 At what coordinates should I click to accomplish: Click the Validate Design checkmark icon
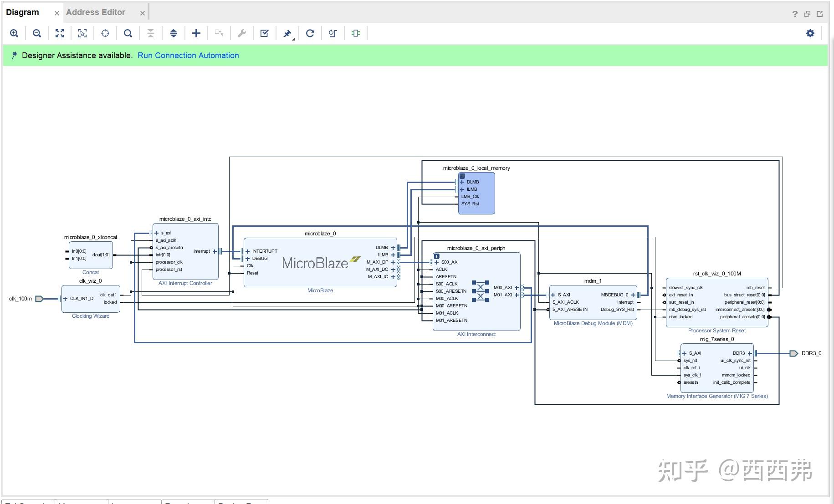tap(264, 33)
